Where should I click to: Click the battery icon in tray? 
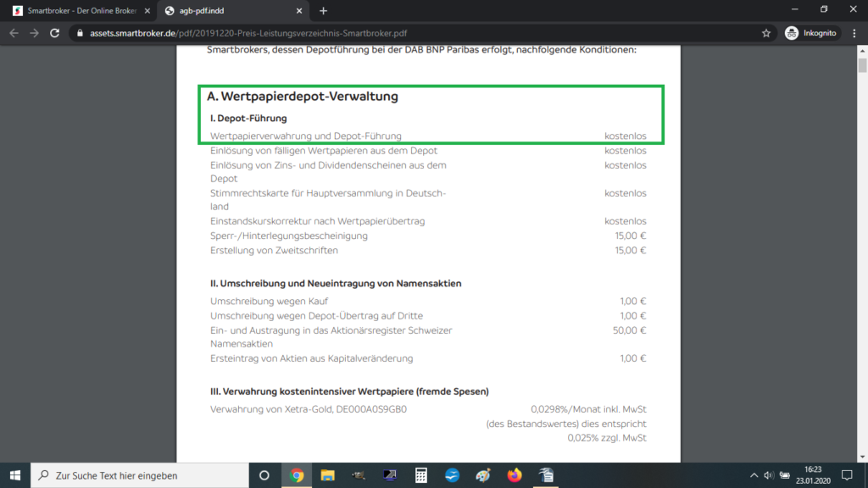(x=784, y=475)
